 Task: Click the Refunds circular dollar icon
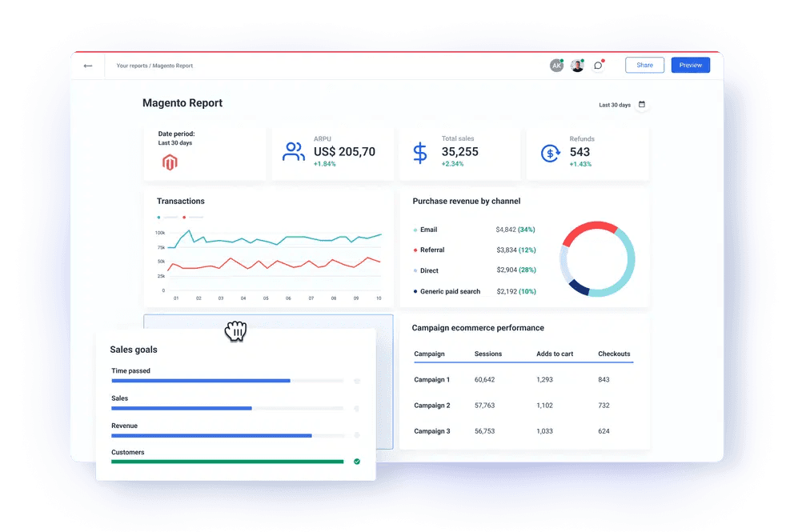point(551,153)
